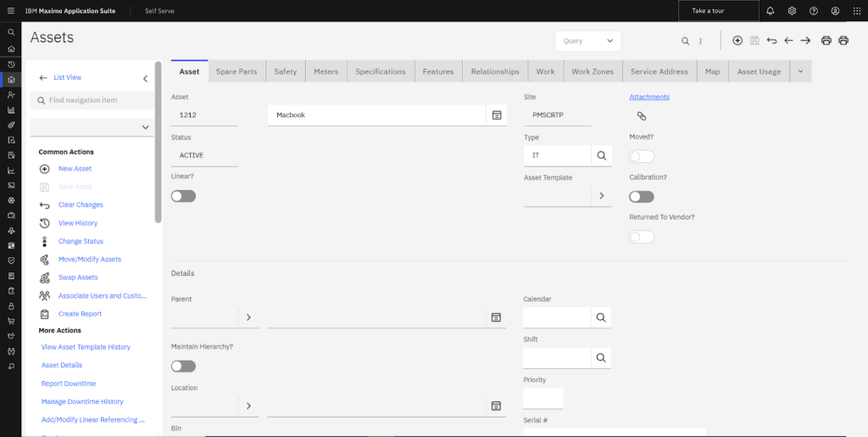Toggle the Moved? switch

[642, 156]
